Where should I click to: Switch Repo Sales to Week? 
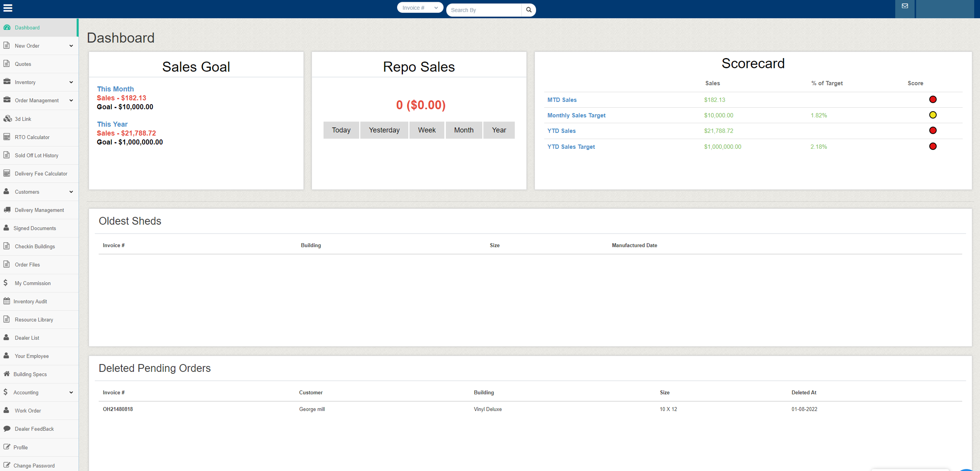(427, 130)
